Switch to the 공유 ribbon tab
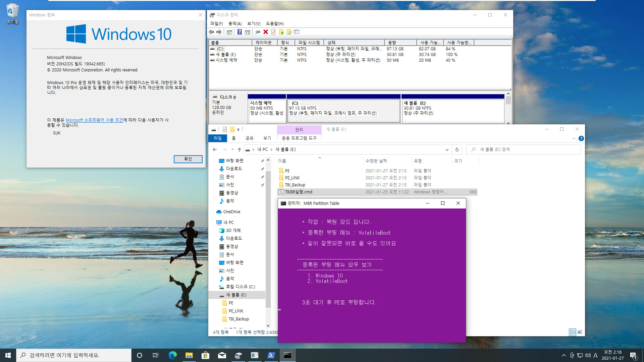 249,138
